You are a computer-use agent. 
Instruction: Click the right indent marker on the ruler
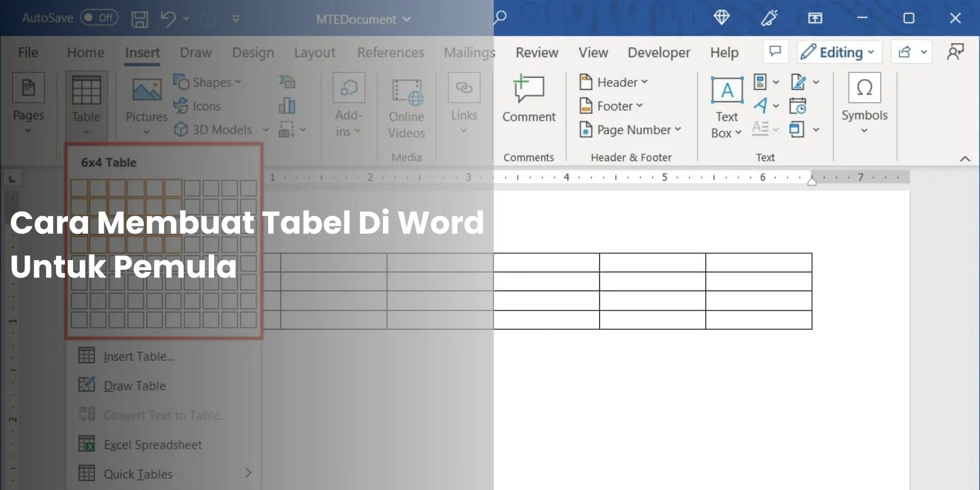click(812, 181)
